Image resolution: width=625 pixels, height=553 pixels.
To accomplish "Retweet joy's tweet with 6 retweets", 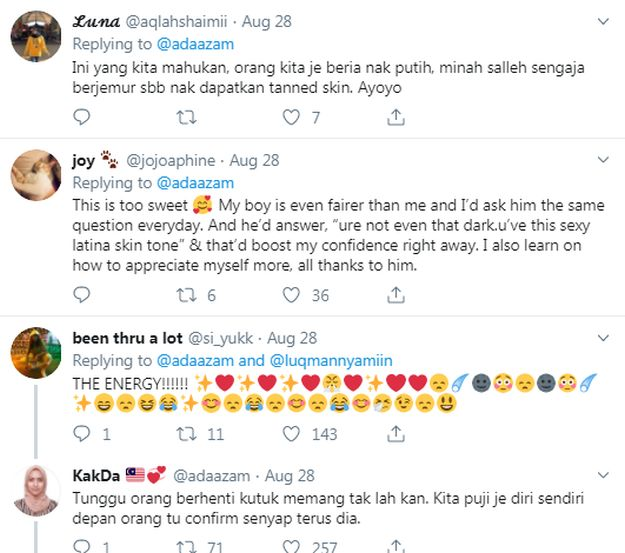I will point(186,295).
